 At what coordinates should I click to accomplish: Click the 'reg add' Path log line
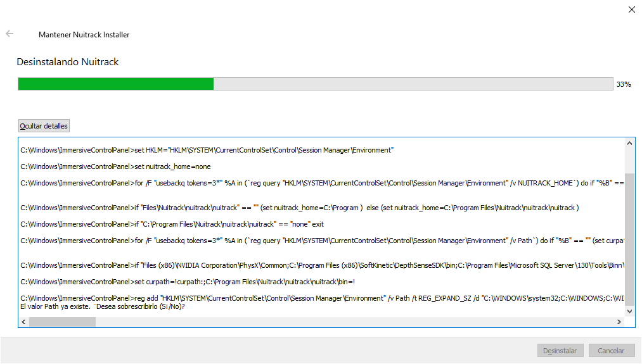click(x=322, y=298)
